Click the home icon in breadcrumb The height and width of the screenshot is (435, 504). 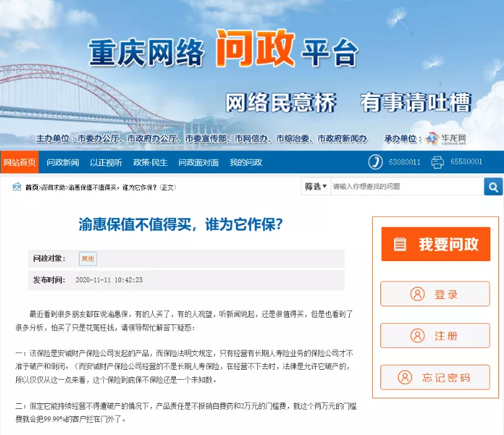click(17, 187)
